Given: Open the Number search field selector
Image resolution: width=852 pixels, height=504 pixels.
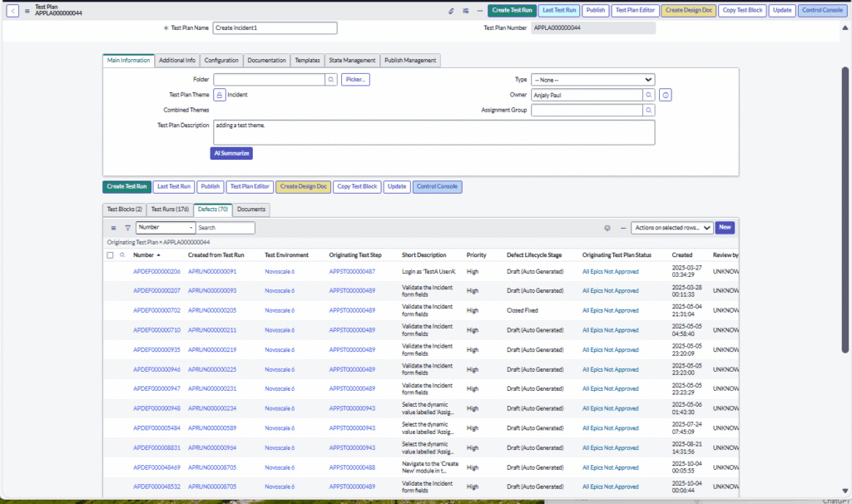Looking at the screenshot, I should pyautogui.click(x=165, y=227).
